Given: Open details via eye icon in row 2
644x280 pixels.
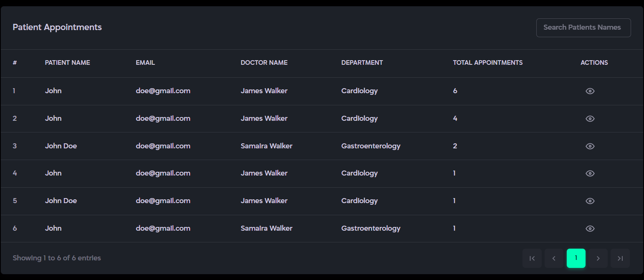Looking at the screenshot, I should point(590,119).
